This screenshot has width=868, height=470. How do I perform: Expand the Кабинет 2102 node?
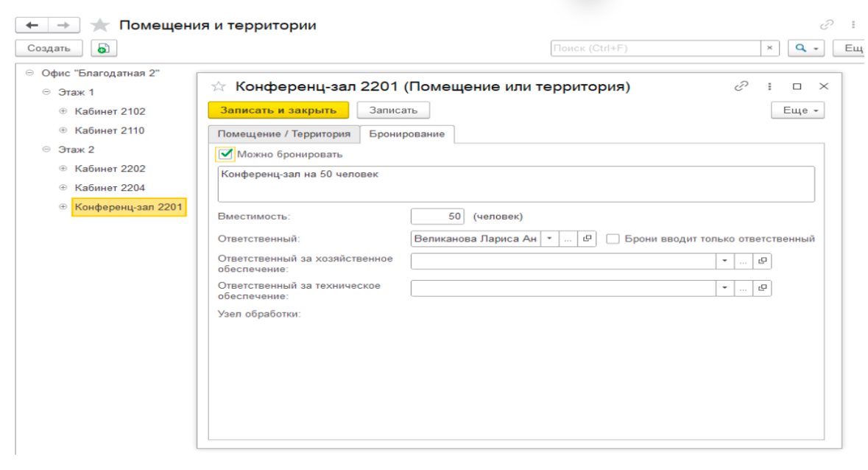pyautogui.click(x=63, y=111)
